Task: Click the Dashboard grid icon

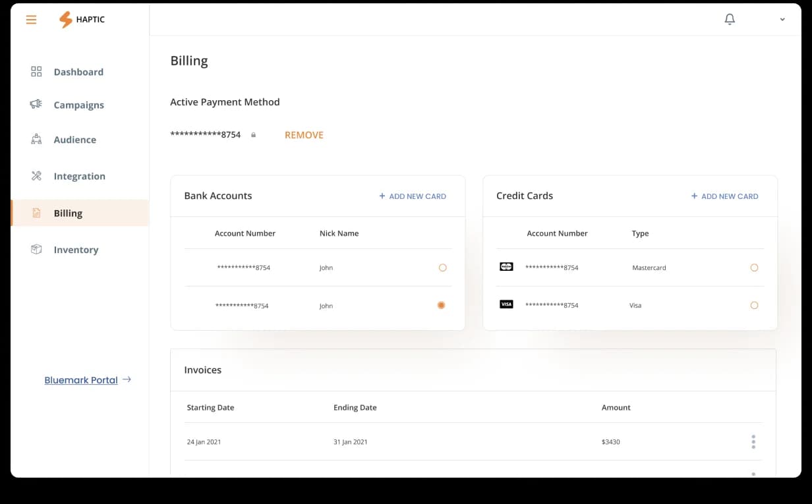Action: pos(36,72)
